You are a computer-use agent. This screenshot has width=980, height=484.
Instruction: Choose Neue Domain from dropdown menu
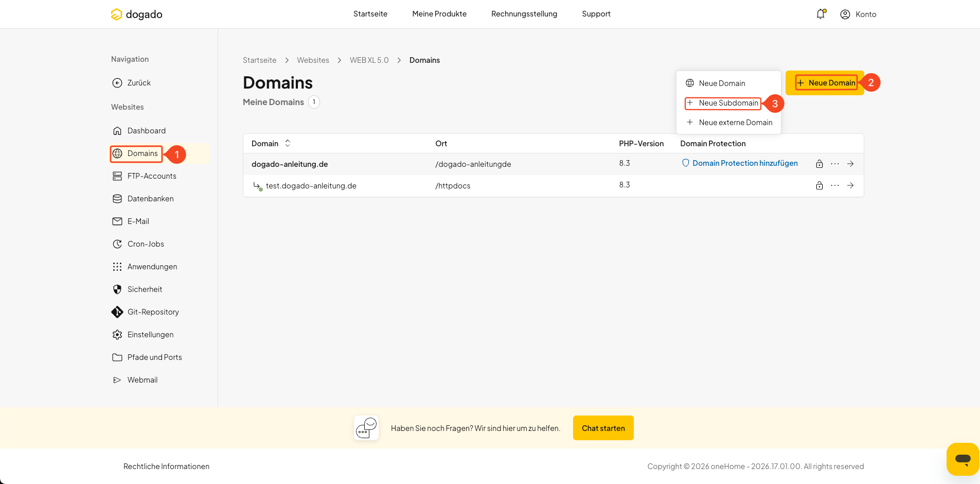716,83
